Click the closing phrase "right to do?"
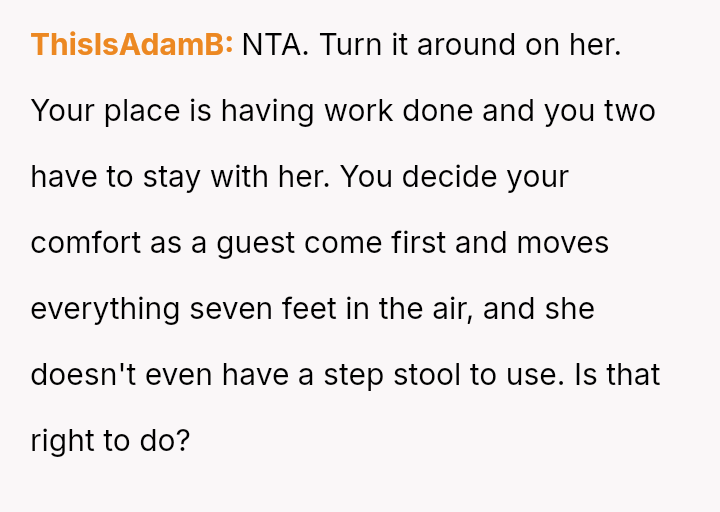 coord(110,441)
